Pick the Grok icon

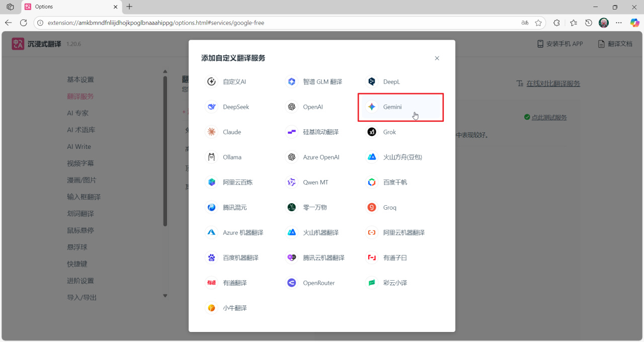pyautogui.click(x=372, y=132)
